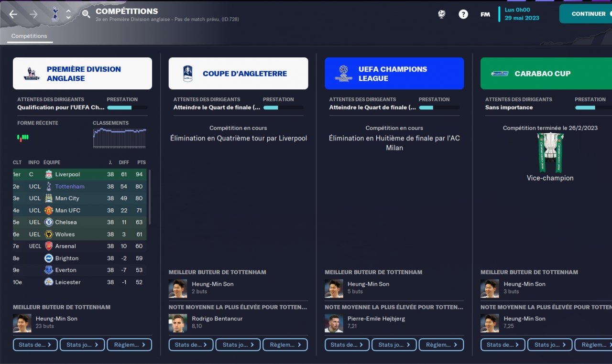This screenshot has height=364, width=612.
Task: Click the Liverpool crest in the league table
Action: tap(49, 174)
